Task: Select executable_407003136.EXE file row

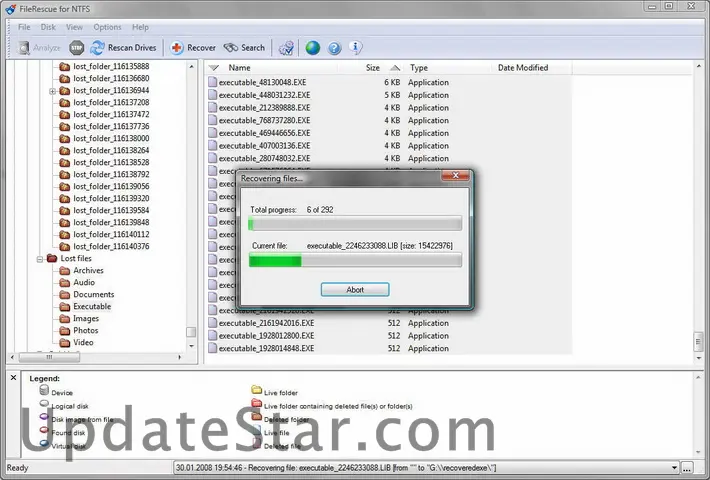Action: point(389,146)
